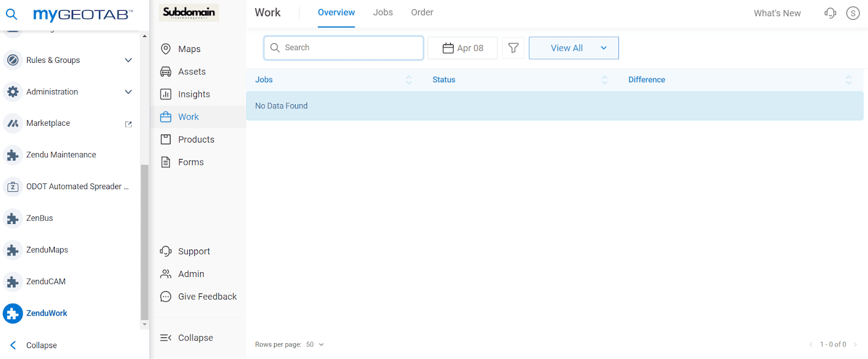Image resolution: width=868 pixels, height=359 pixels.
Task: Click the Support headset icon in sidebar
Action: click(166, 251)
